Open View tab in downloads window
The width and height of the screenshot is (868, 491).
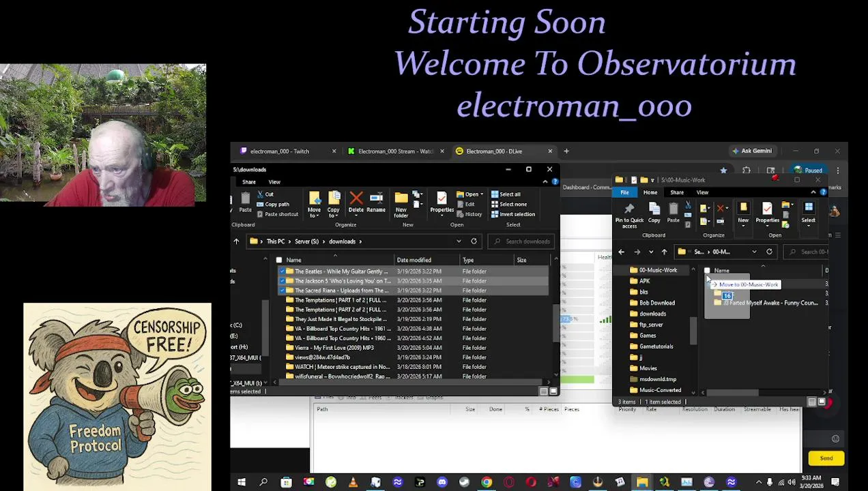274,182
